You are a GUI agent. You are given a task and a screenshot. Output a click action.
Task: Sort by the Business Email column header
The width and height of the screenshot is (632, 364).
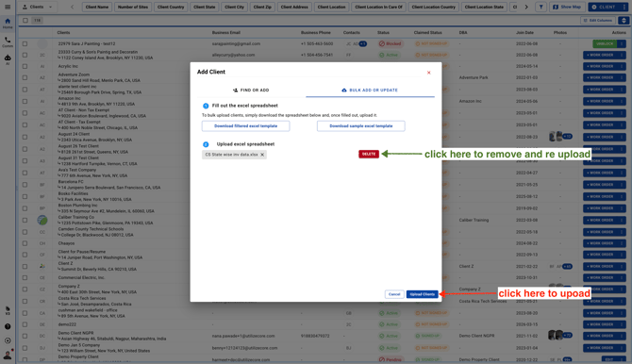[x=225, y=33]
